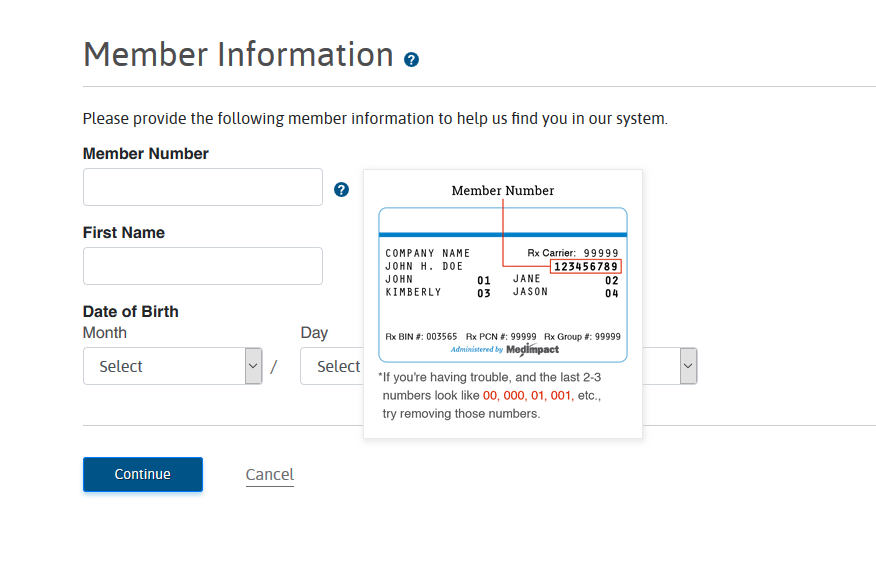The width and height of the screenshot is (876, 580).
Task: Click the MedImpact logo on the sample card
Action: tap(533, 350)
